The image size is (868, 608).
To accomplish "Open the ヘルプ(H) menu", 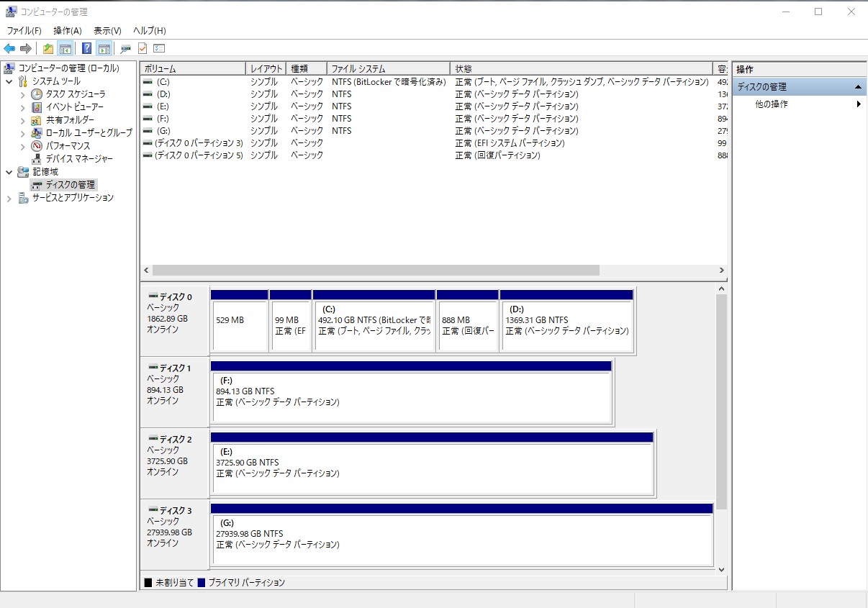I will coord(150,31).
